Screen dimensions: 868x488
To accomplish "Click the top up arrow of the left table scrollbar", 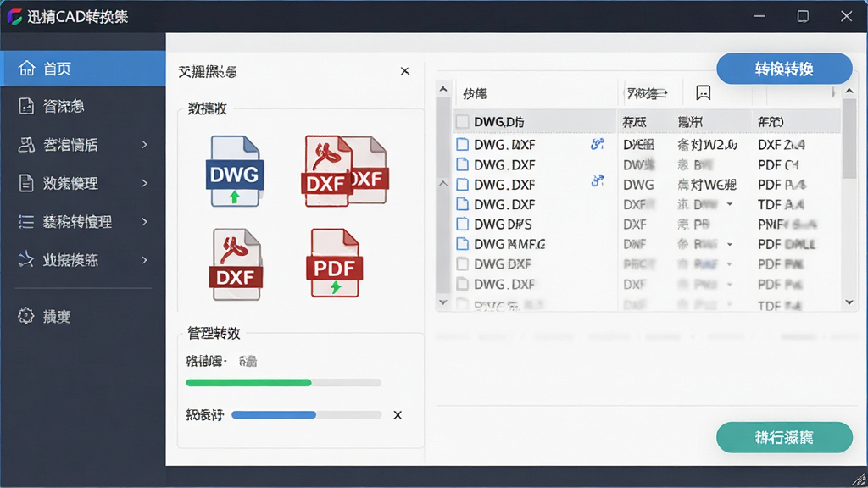I will point(442,89).
